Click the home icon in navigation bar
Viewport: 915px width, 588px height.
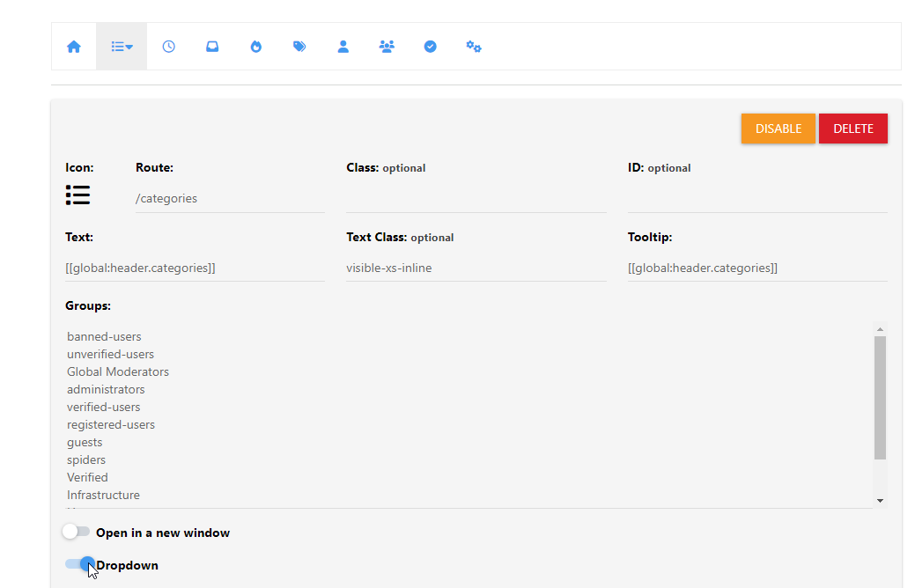(x=74, y=47)
